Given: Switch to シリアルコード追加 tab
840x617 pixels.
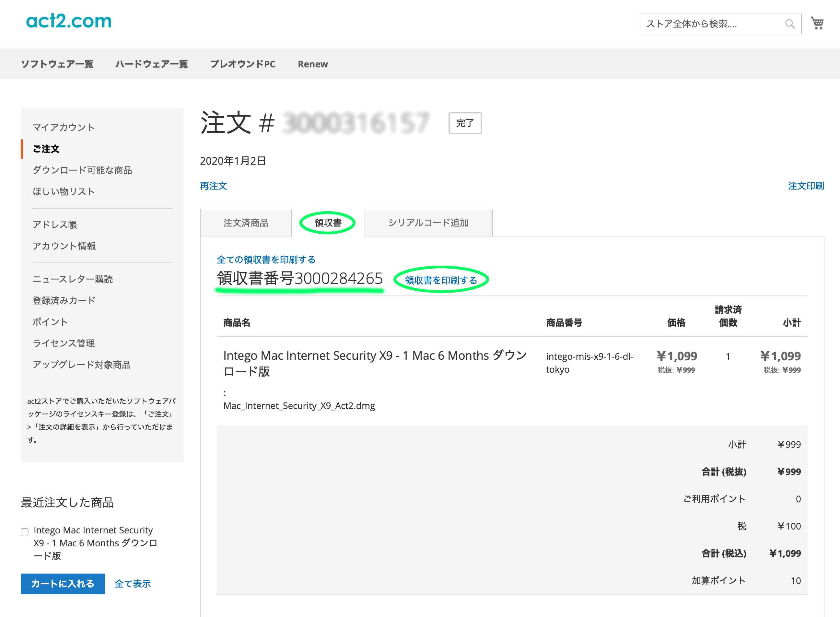Looking at the screenshot, I should (428, 223).
